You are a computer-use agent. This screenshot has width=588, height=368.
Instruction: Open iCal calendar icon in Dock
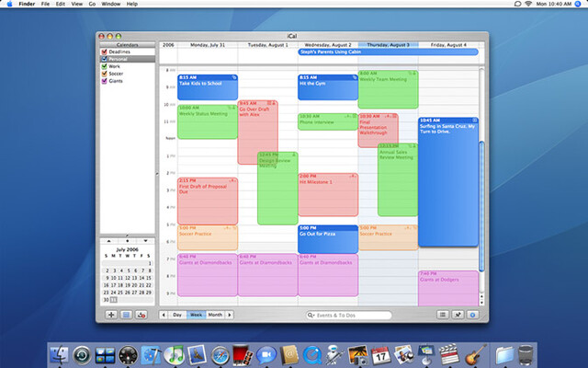pyautogui.click(x=380, y=355)
